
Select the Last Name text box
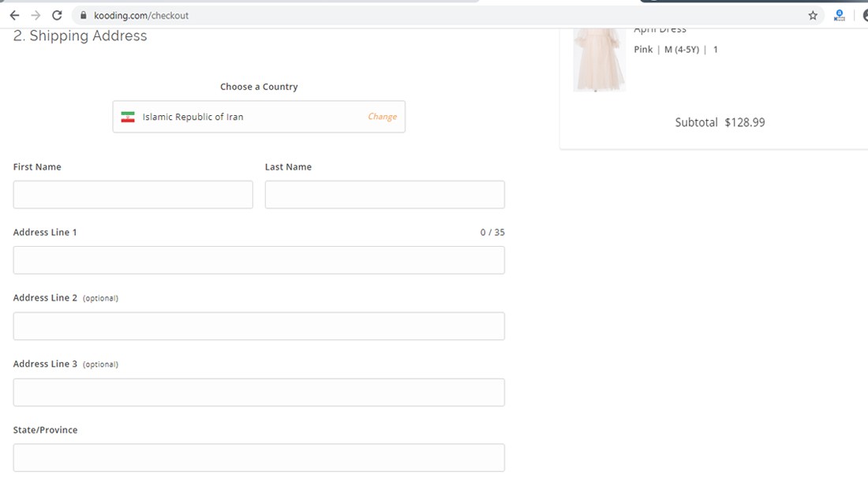click(384, 195)
